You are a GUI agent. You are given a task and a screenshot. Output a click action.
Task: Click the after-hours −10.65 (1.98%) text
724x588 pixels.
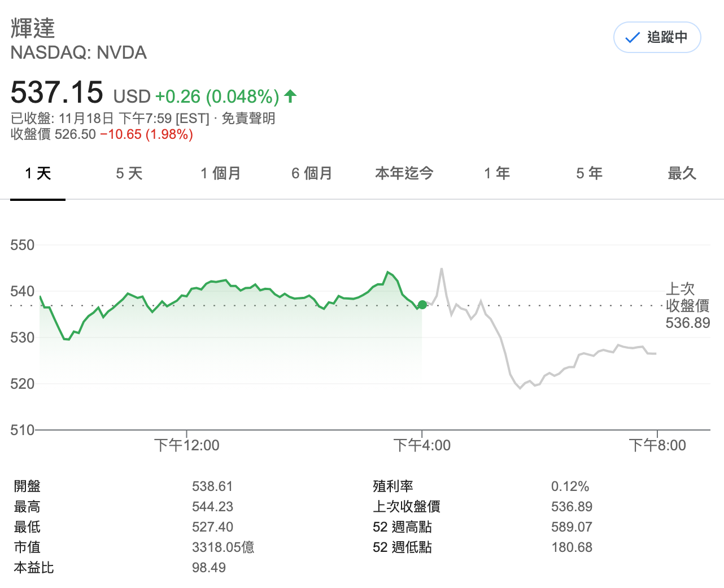[x=147, y=134]
